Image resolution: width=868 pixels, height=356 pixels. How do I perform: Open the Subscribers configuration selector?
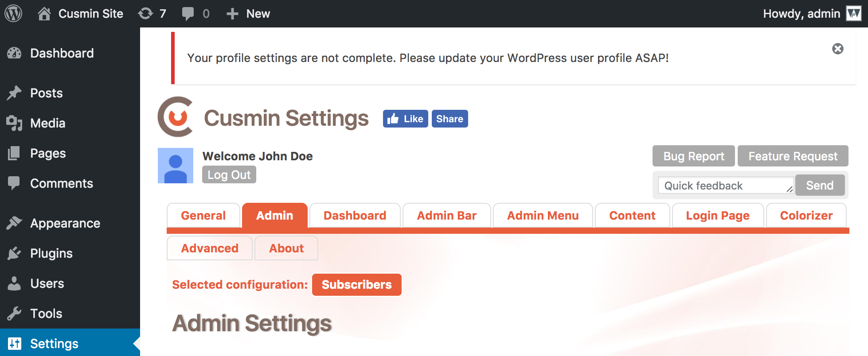[x=357, y=284]
